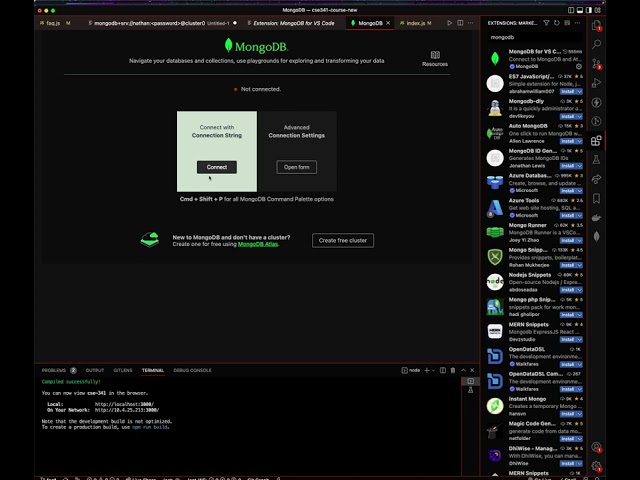
Task: Open Install dropdown for Mongo Runner
Action: pos(580,240)
